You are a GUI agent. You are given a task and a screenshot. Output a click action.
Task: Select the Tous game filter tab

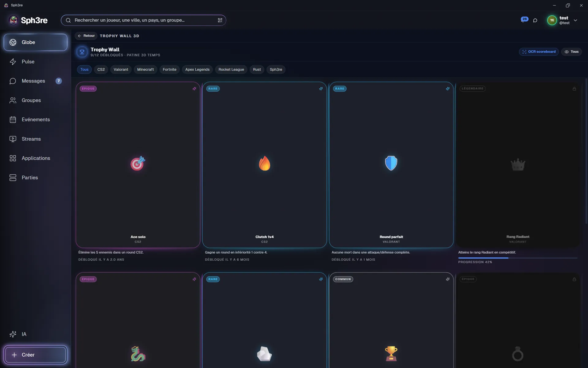84,70
